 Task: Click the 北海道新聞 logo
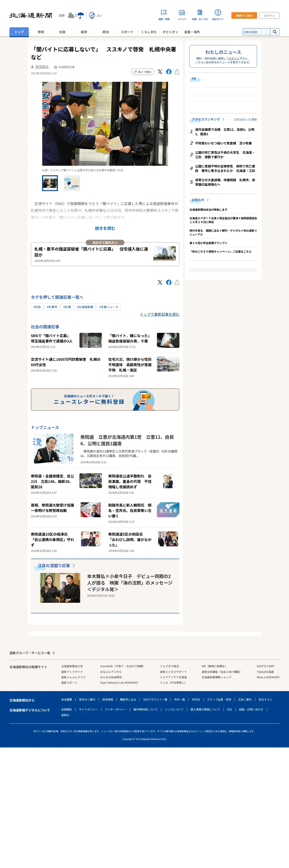pos(31,16)
